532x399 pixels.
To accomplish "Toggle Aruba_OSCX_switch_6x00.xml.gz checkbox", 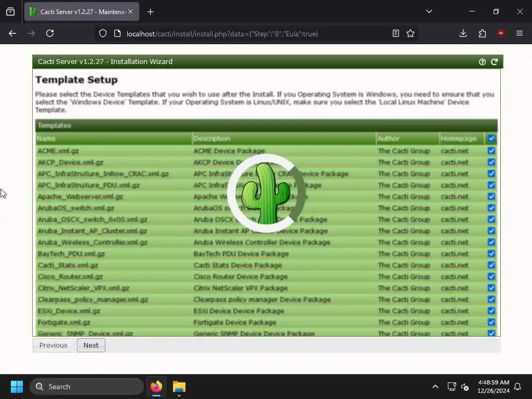I will (491, 220).
